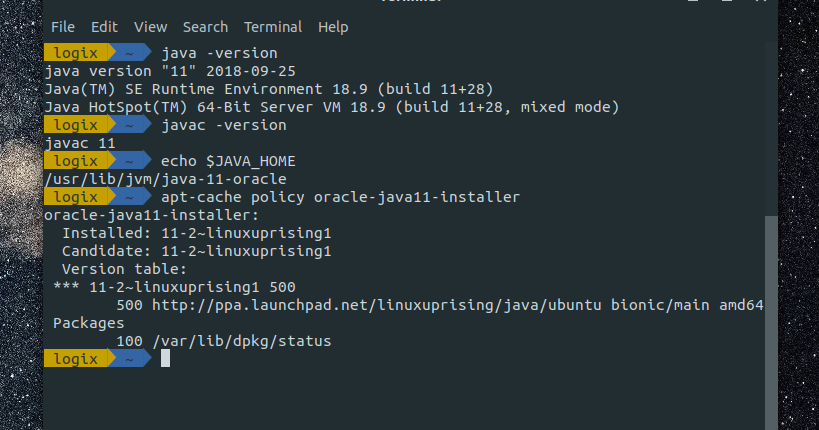This screenshot has width=819, height=430.
Task: Click the "javac -version" command text
Action: tap(223, 125)
